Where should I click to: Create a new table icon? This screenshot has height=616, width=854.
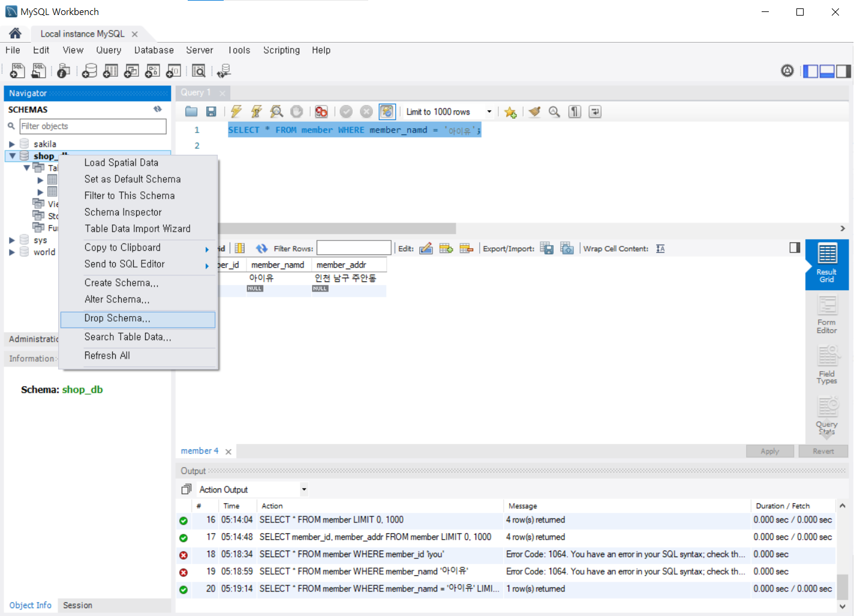(110, 71)
